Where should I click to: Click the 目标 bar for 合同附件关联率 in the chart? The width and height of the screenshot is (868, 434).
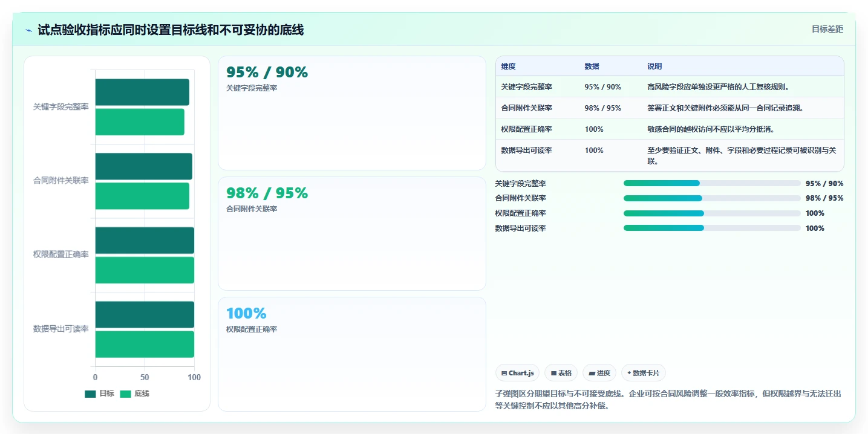coord(144,166)
